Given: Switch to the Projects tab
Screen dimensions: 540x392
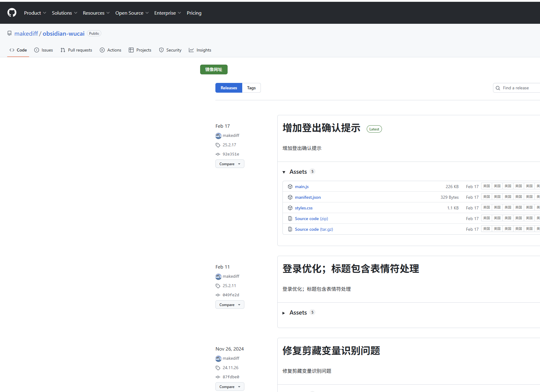Looking at the screenshot, I should (x=140, y=50).
